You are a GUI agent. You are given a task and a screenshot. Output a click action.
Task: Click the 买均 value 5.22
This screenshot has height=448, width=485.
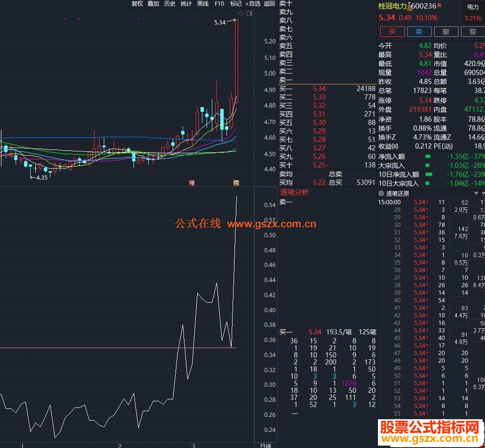click(x=319, y=183)
